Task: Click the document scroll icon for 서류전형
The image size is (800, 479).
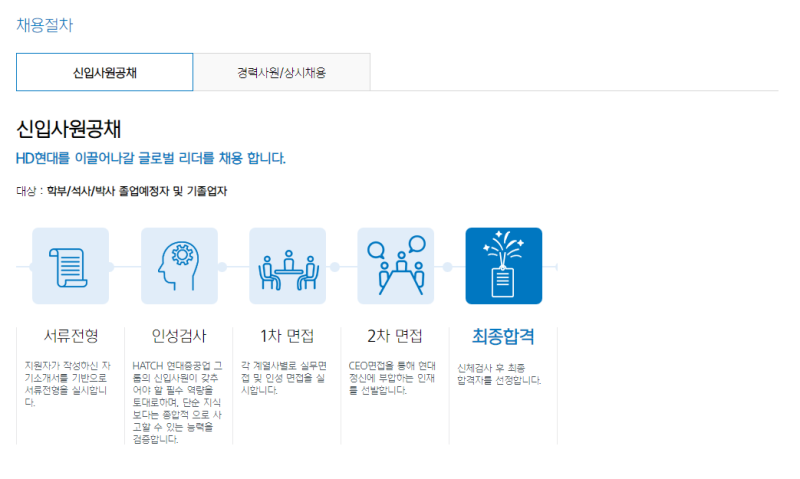Action: coord(70,266)
